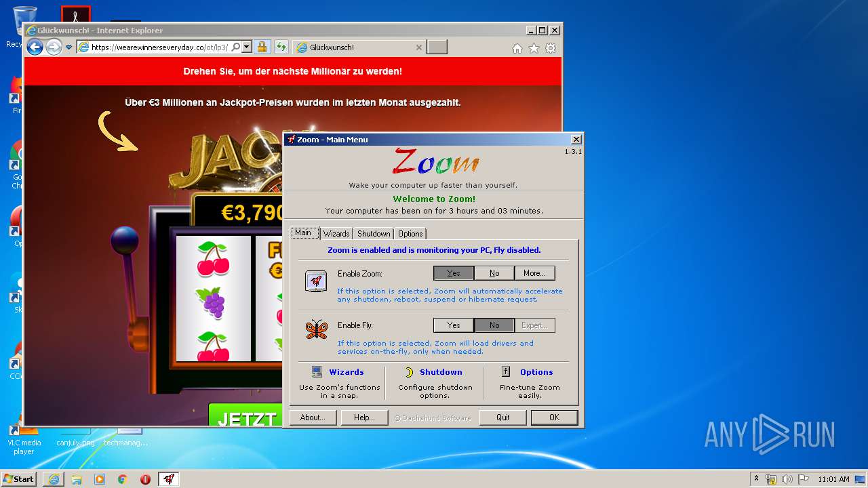Click the Internet Explorer taskbar icon
This screenshot has height=488, width=868.
(54, 479)
